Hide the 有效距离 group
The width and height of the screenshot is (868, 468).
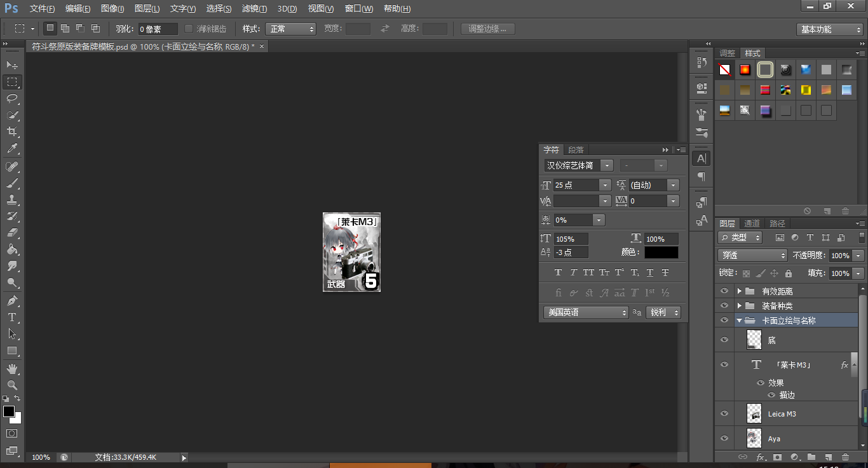[x=724, y=291]
